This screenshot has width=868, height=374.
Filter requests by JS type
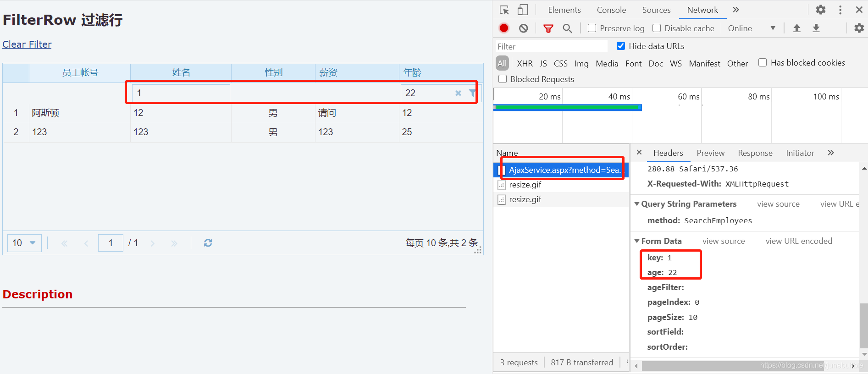tap(543, 64)
